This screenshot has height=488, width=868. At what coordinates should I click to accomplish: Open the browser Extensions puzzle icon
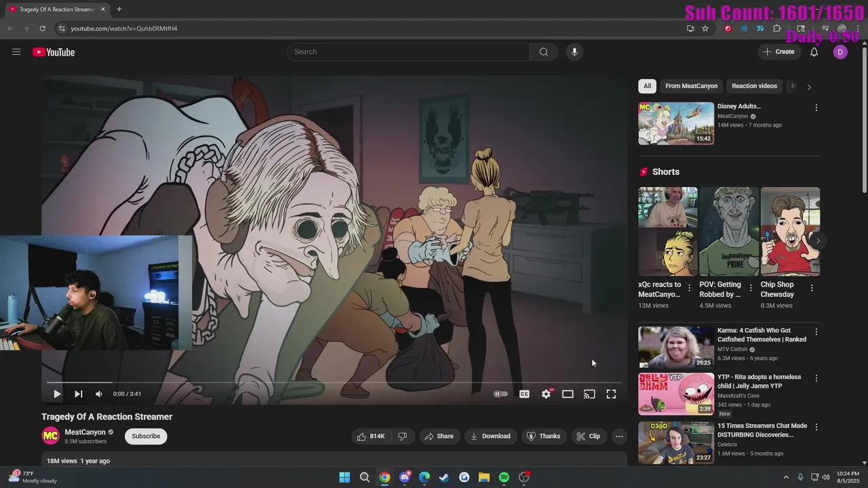pos(777,28)
